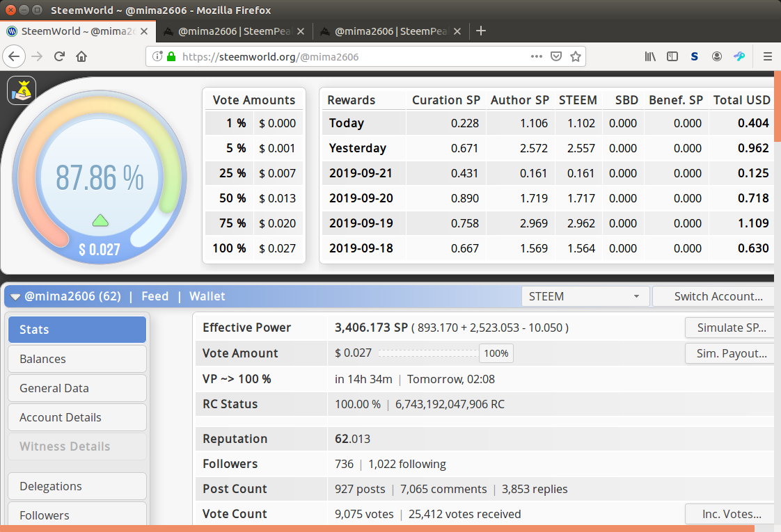This screenshot has width=781, height=532.
Task: Click the voting power gauge showing 87.86 %
Action: pyautogui.click(x=100, y=177)
